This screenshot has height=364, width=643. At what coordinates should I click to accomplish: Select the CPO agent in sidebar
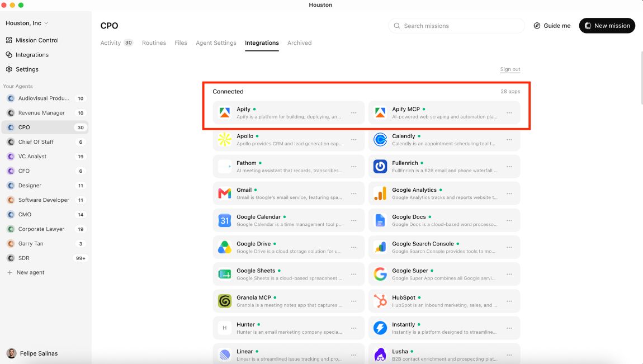click(x=45, y=127)
